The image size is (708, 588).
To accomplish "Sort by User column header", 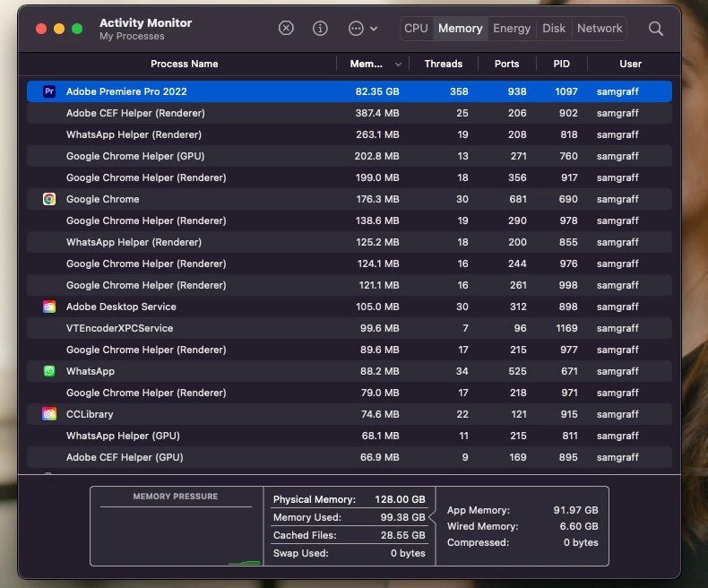I will 630,65.
